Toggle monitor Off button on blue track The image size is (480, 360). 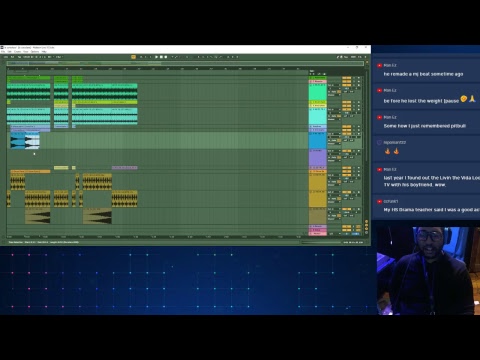coord(339,140)
